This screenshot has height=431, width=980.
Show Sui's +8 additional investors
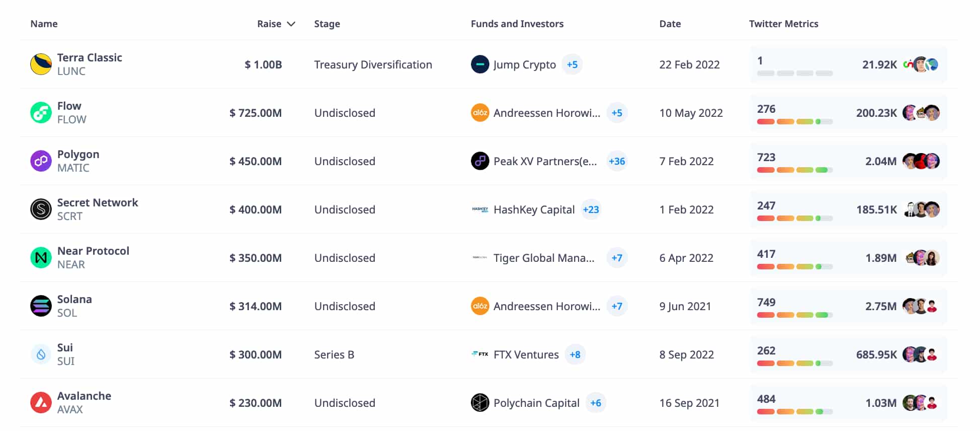[x=575, y=354]
